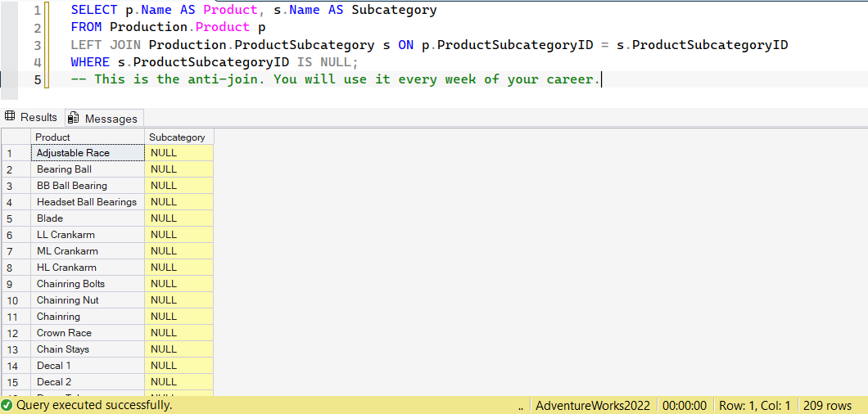Click the NULL cell beside Crown Race
The height and width of the screenshot is (414, 868).
pyautogui.click(x=179, y=333)
